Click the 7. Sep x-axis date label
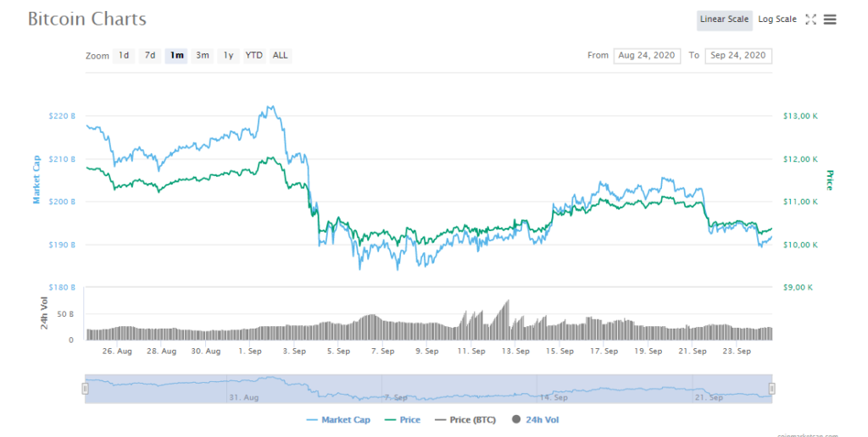This screenshot has width=868, height=437. [382, 351]
